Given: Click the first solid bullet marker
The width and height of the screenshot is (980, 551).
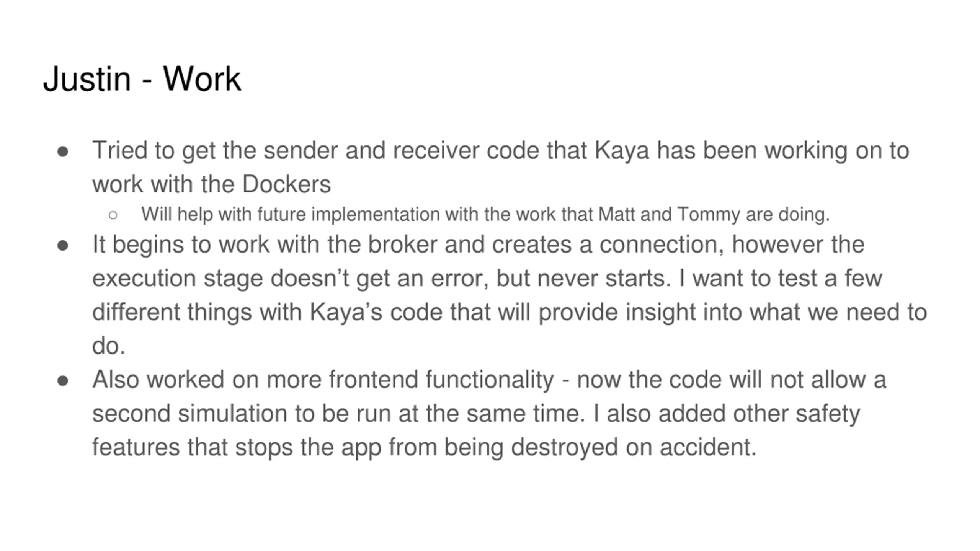Looking at the screenshot, I should coord(63,152).
